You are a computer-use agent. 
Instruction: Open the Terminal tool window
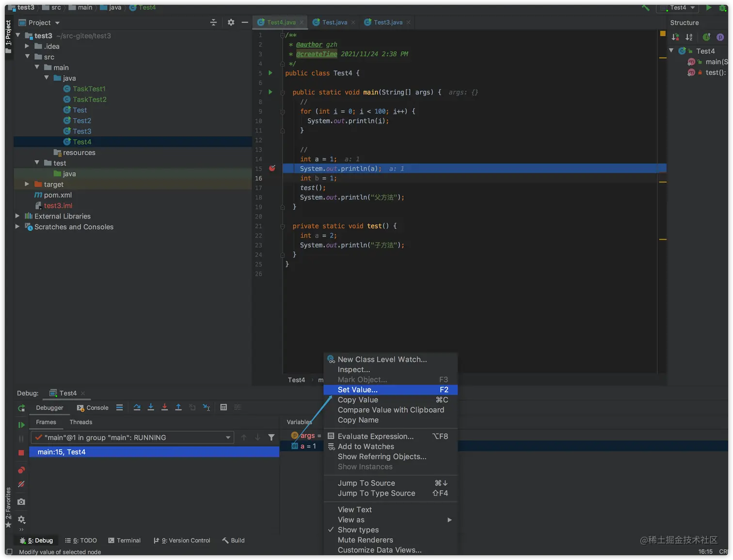[x=124, y=541]
